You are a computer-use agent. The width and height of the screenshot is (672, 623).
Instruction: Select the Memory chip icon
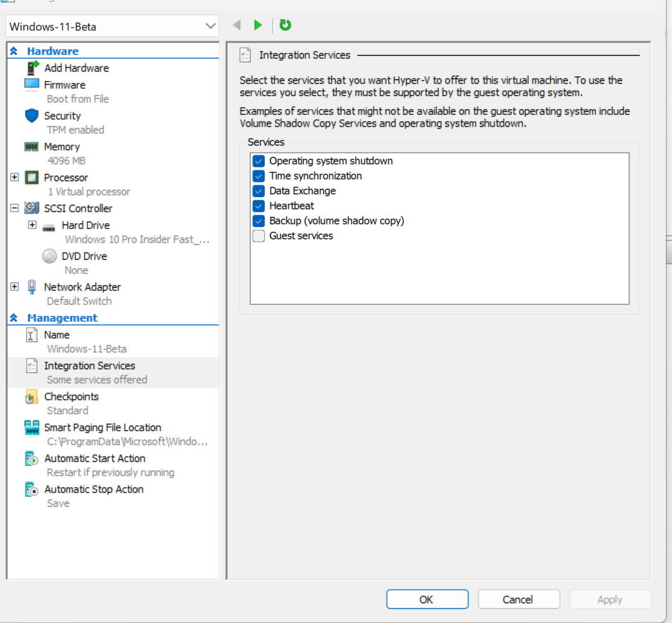click(x=31, y=147)
